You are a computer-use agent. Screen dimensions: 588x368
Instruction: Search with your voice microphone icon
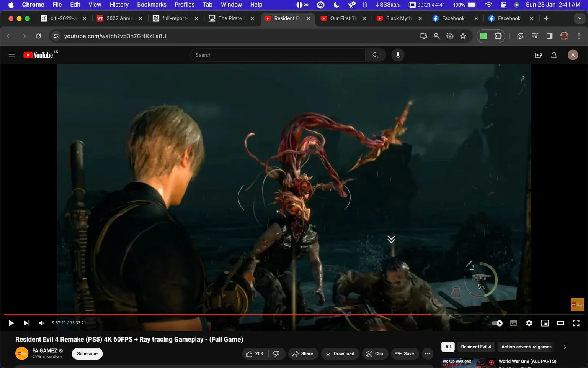coord(398,55)
